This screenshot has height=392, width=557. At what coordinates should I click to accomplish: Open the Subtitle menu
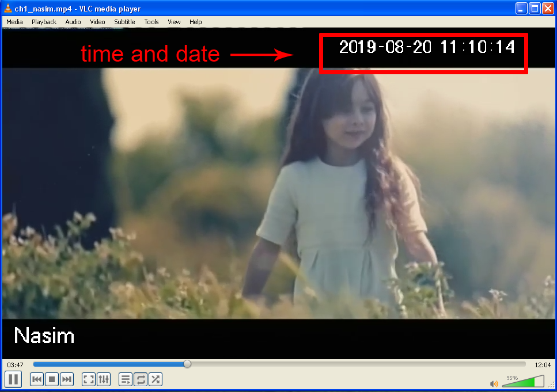[x=124, y=22]
